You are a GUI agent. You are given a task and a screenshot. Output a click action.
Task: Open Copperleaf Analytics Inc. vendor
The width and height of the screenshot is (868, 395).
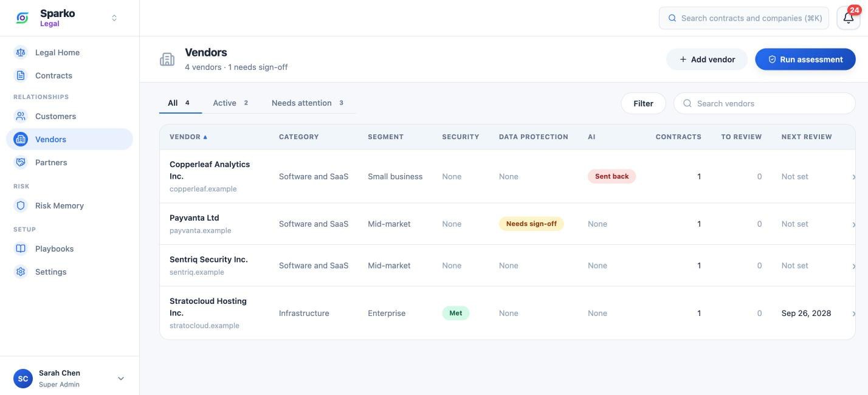pyautogui.click(x=210, y=170)
